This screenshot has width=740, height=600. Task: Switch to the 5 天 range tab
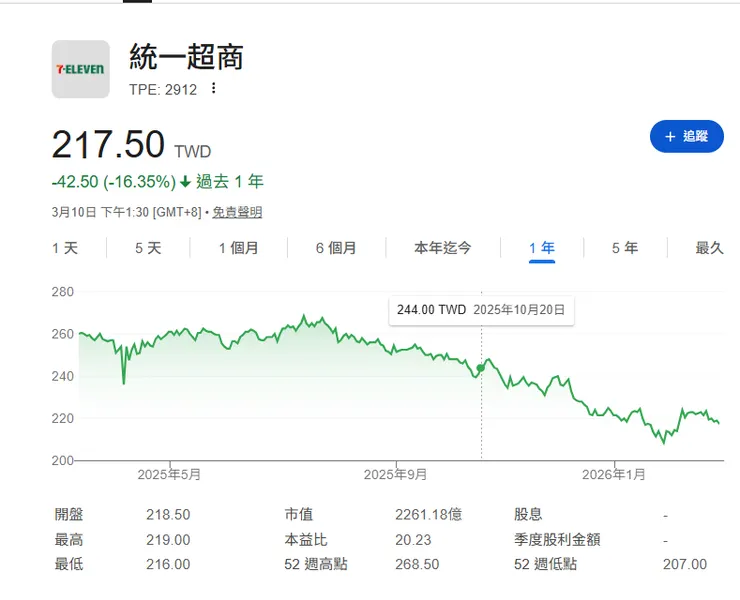[x=148, y=248]
